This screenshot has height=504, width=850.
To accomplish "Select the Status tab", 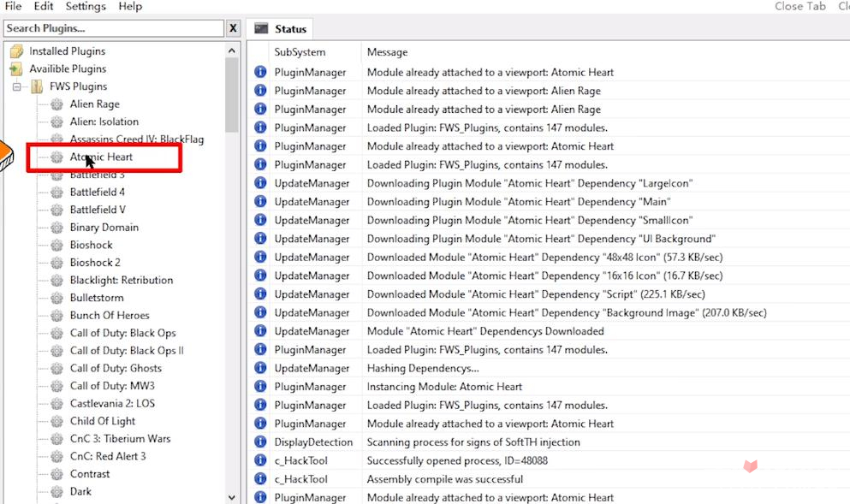I will [281, 29].
